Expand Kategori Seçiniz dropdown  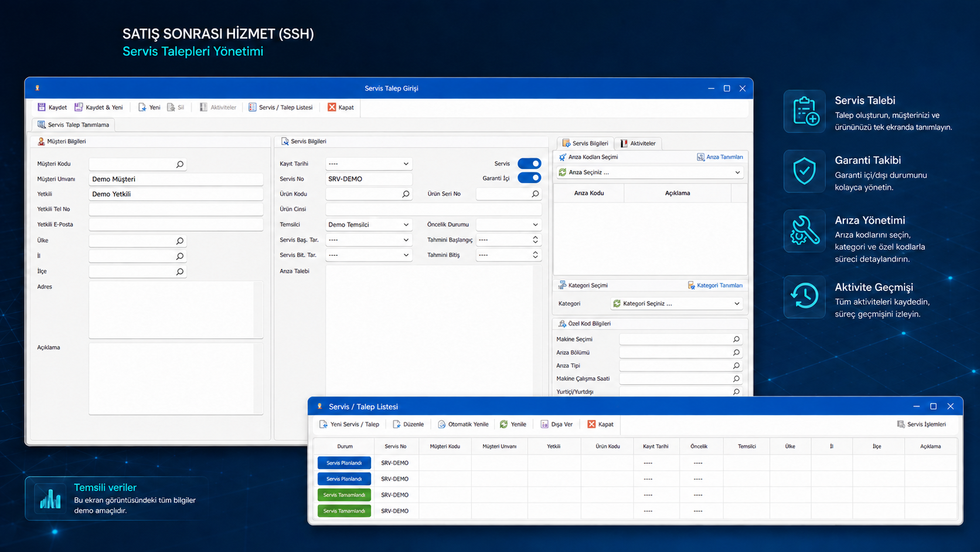[x=676, y=303]
